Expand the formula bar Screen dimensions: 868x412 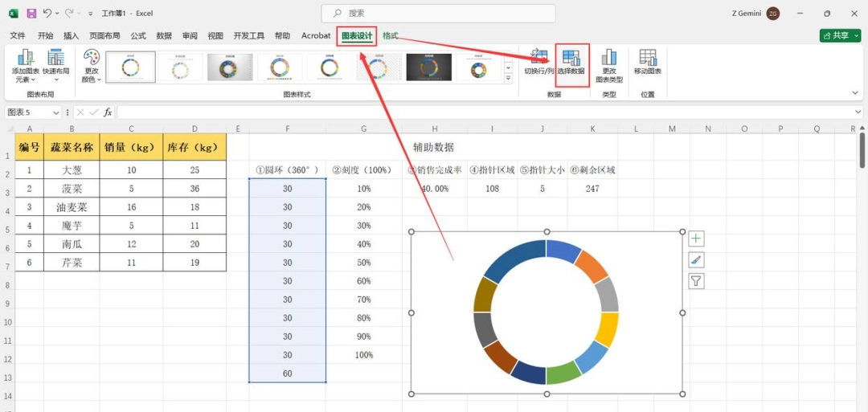[x=858, y=112]
